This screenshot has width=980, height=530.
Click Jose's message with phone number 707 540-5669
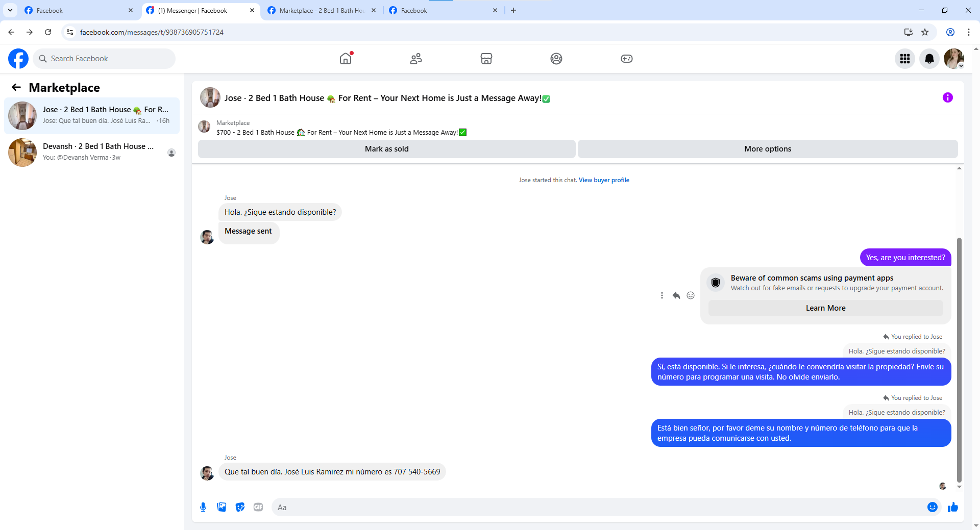[x=332, y=472]
